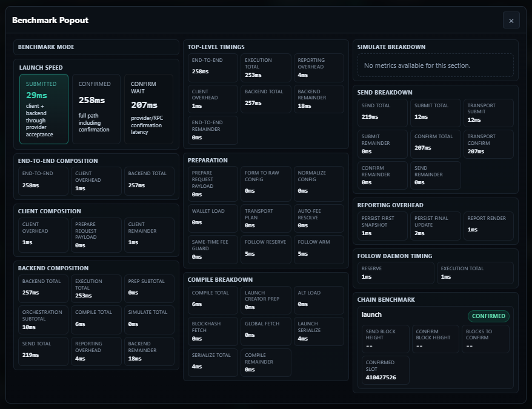
Task: Click Transport Submit 12ms card
Action: pyautogui.click(x=488, y=113)
